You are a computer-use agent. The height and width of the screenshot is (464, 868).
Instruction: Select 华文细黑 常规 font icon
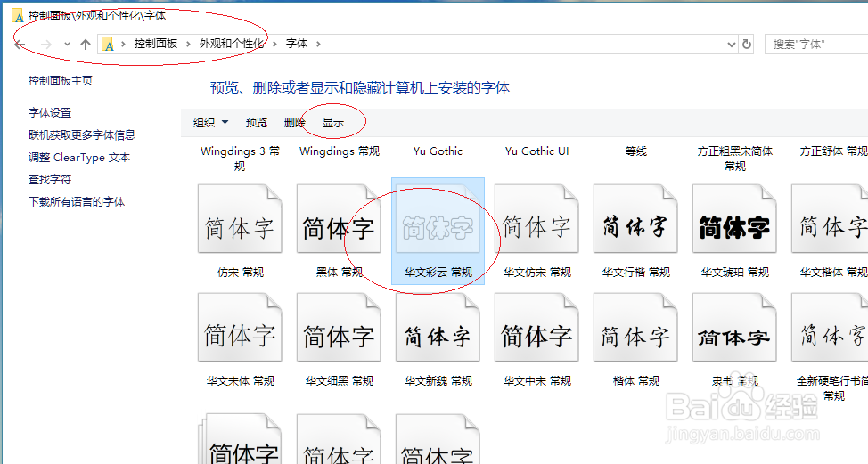click(339, 328)
